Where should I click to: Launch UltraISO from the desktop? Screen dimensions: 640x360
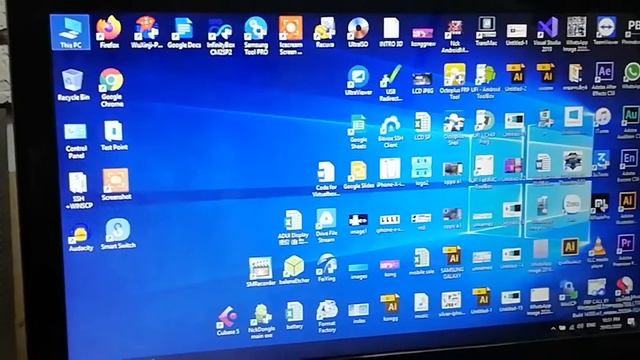358,33
